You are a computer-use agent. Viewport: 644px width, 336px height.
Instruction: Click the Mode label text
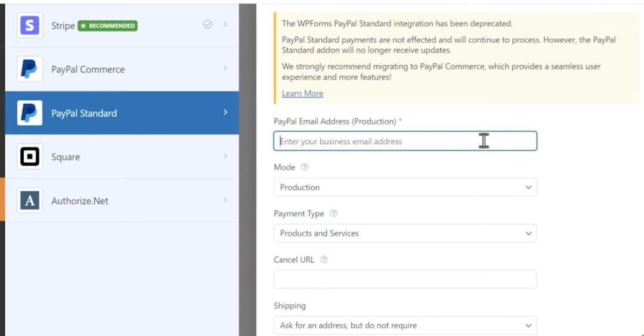point(284,167)
